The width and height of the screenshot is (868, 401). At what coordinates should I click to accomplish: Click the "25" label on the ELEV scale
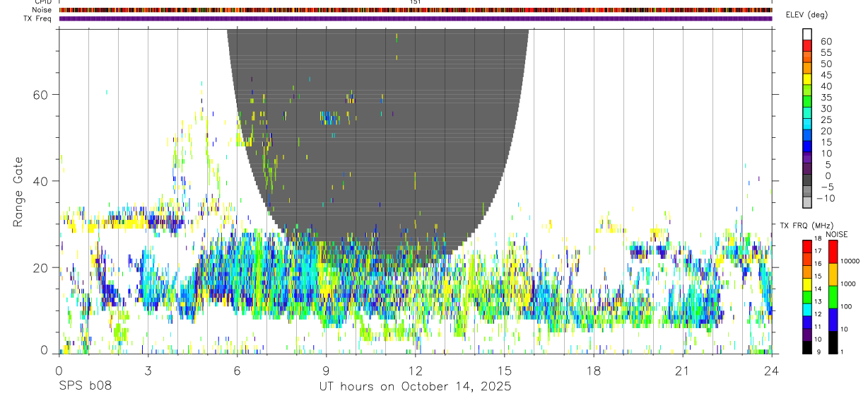coord(825,120)
